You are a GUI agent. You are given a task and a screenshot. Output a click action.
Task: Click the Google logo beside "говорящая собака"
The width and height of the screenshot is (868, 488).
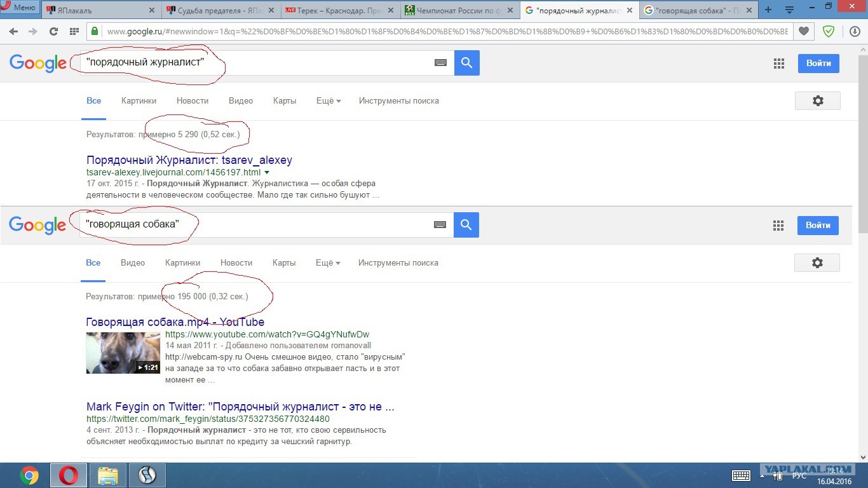[37, 225]
